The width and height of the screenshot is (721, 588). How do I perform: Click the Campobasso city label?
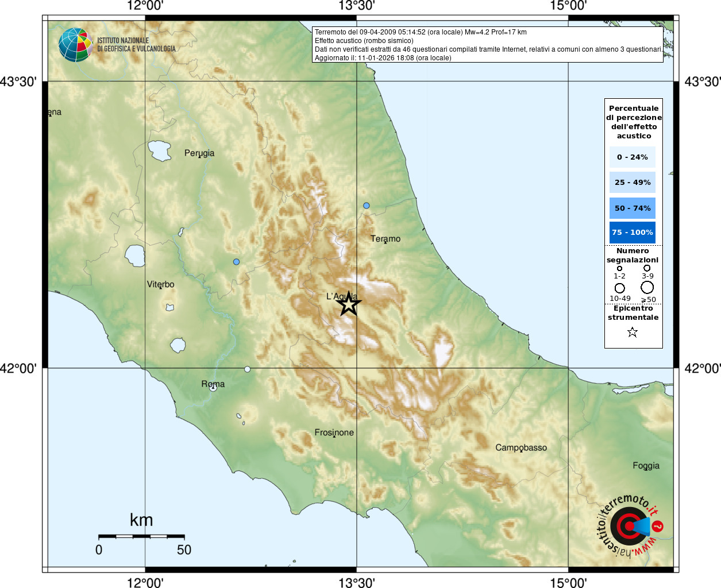pos(521,448)
